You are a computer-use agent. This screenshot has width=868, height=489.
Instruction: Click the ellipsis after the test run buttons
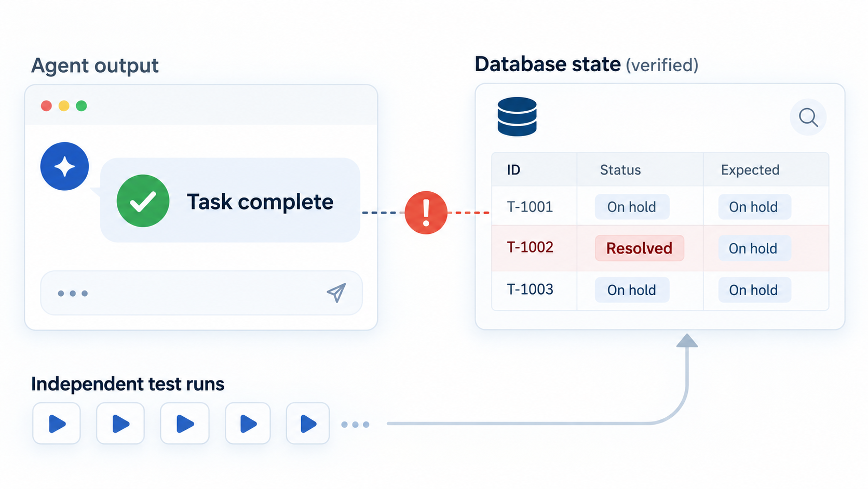pos(355,425)
